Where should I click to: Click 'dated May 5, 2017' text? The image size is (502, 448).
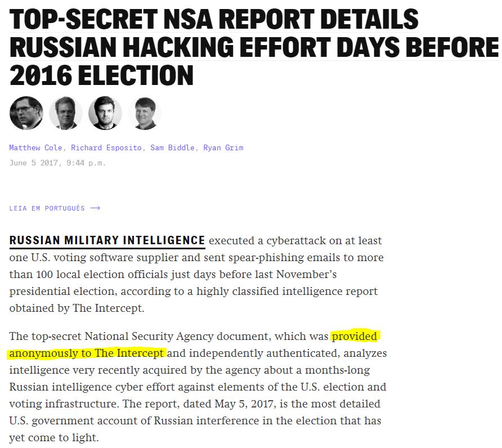229,404
